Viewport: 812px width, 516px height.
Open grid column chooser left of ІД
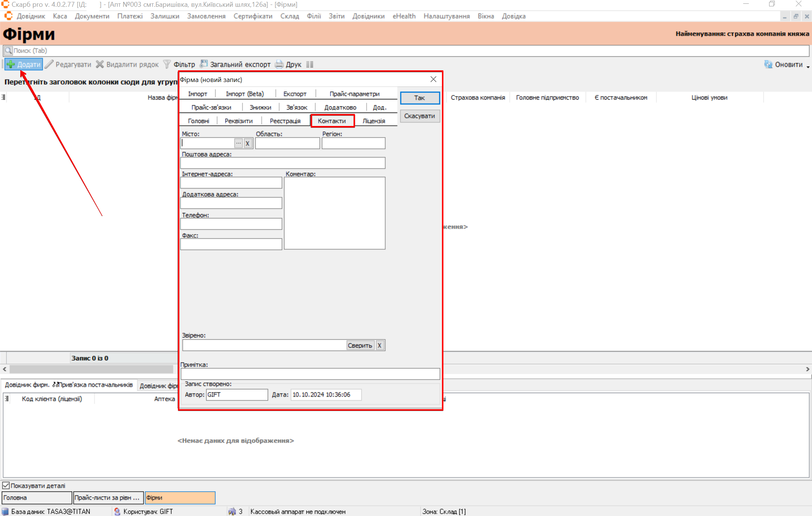click(3, 97)
